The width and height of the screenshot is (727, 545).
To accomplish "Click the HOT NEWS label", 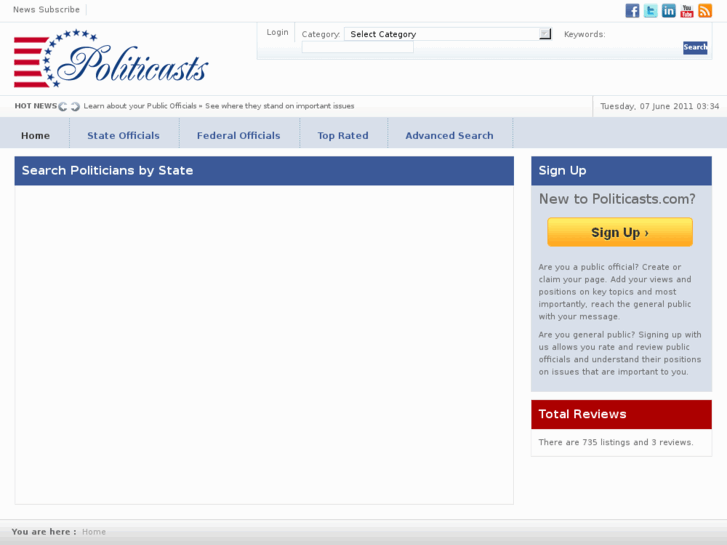I will pos(35,106).
